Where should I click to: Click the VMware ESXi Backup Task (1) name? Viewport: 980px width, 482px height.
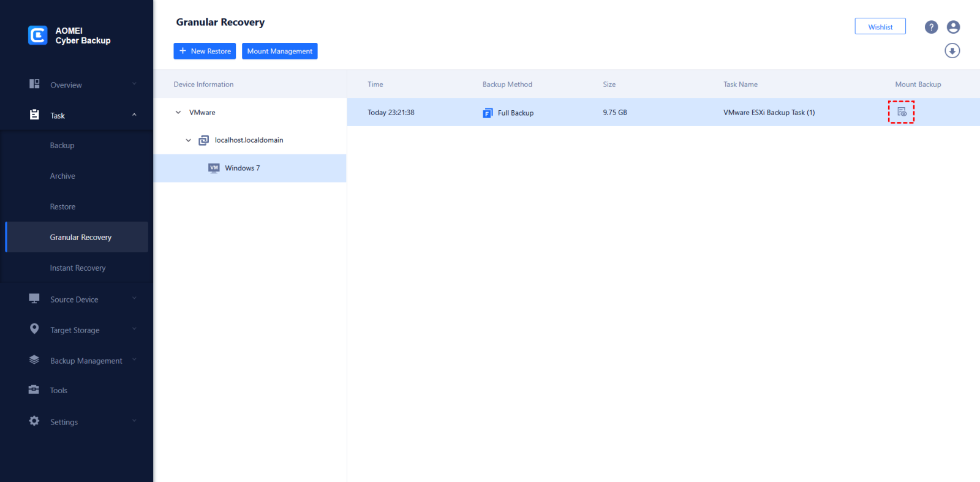(769, 113)
